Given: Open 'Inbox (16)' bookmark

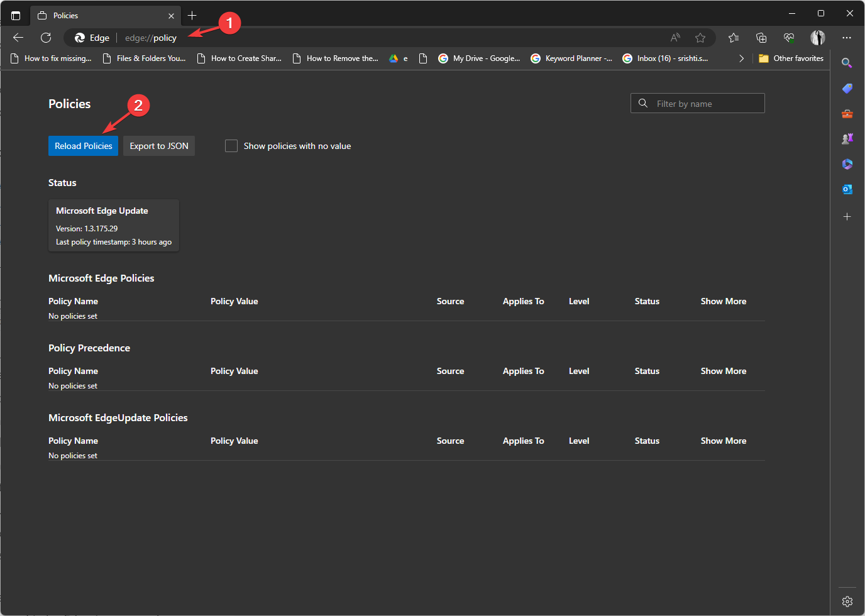Looking at the screenshot, I should pyautogui.click(x=665, y=58).
